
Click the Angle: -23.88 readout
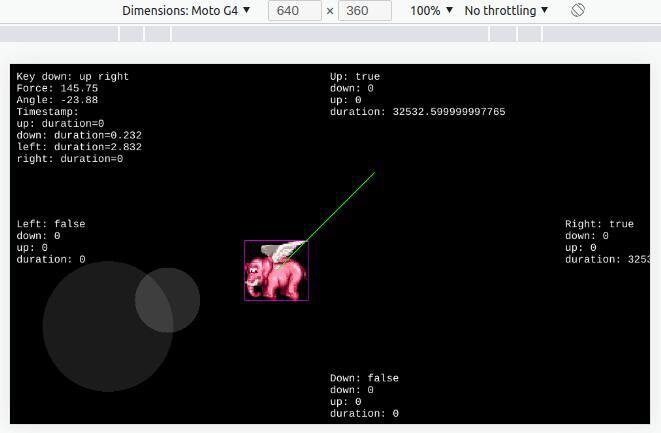[57, 100]
